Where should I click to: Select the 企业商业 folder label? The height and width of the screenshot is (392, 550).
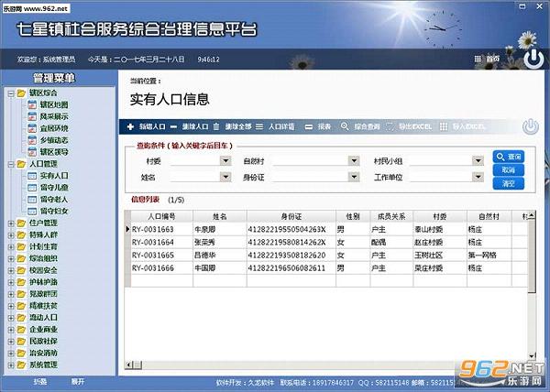click(x=43, y=330)
